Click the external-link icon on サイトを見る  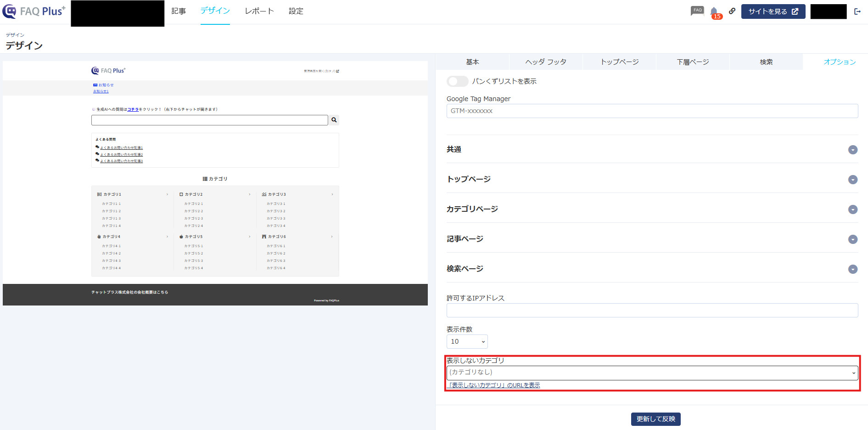tap(795, 11)
